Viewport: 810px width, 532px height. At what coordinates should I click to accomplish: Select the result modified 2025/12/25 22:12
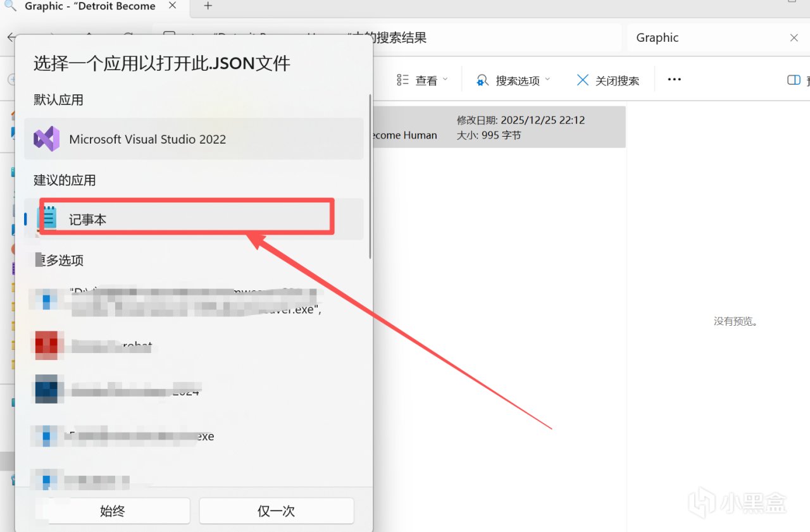tap(499, 127)
